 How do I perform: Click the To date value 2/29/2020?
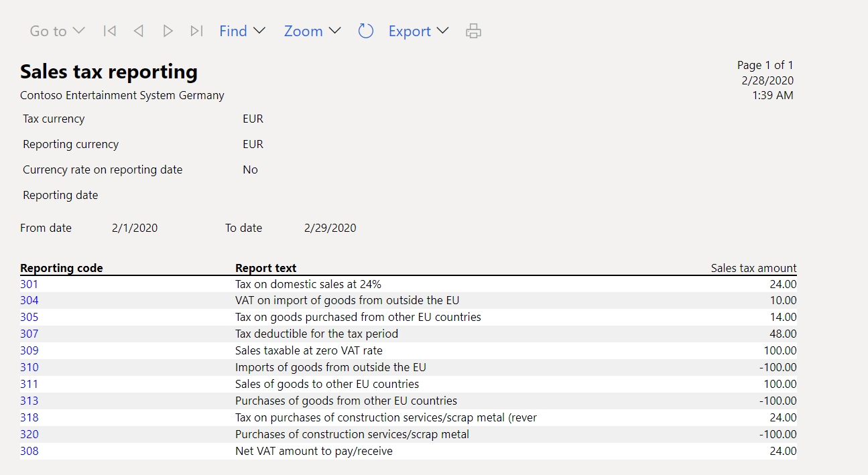click(330, 228)
